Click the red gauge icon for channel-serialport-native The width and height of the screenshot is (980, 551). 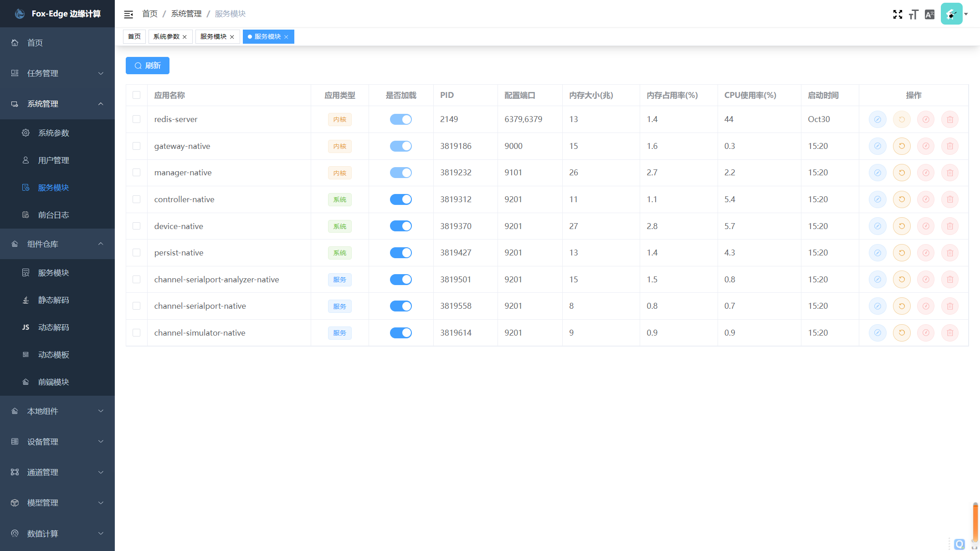click(926, 306)
